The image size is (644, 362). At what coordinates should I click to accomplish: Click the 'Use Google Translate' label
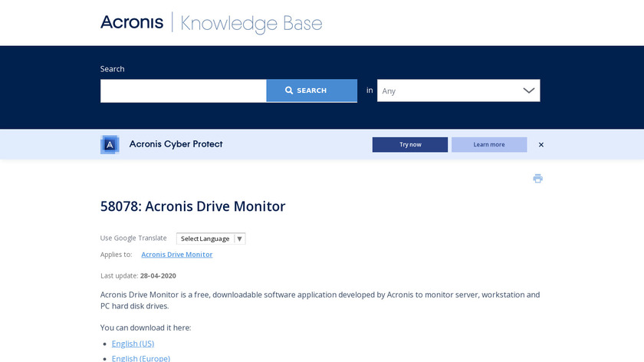pyautogui.click(x=133, y=238)
